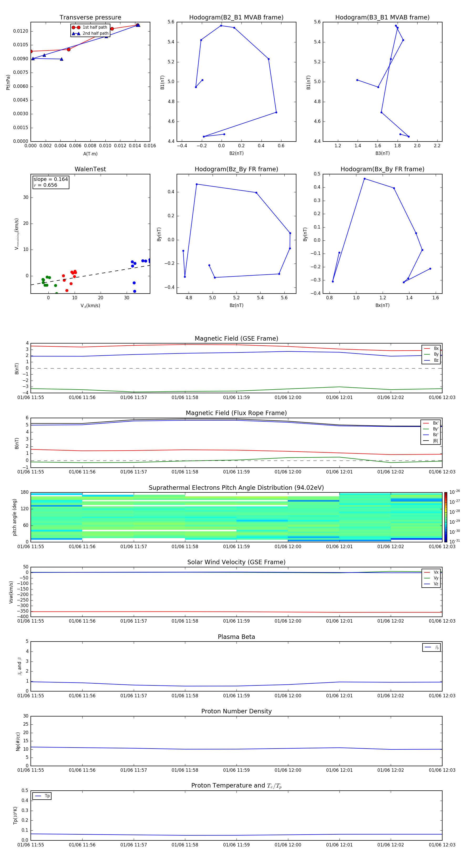
Task: Click the "B2(nT)" x-axis label
Action: point(236,153)
